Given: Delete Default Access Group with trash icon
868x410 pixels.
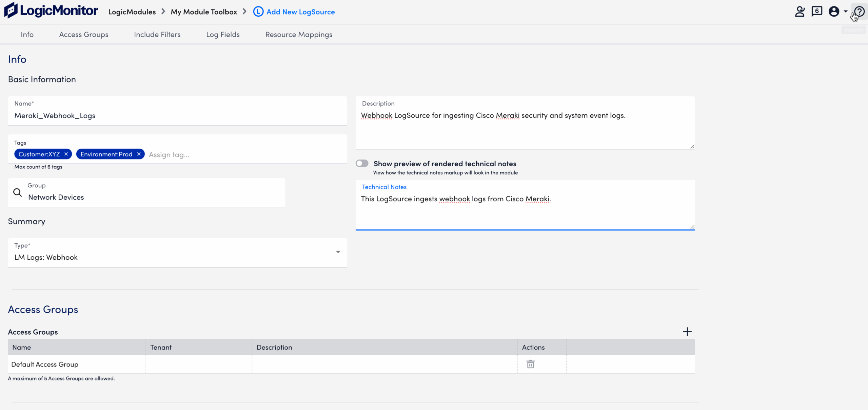Looking at the screenshot, I should coord(530,364).
